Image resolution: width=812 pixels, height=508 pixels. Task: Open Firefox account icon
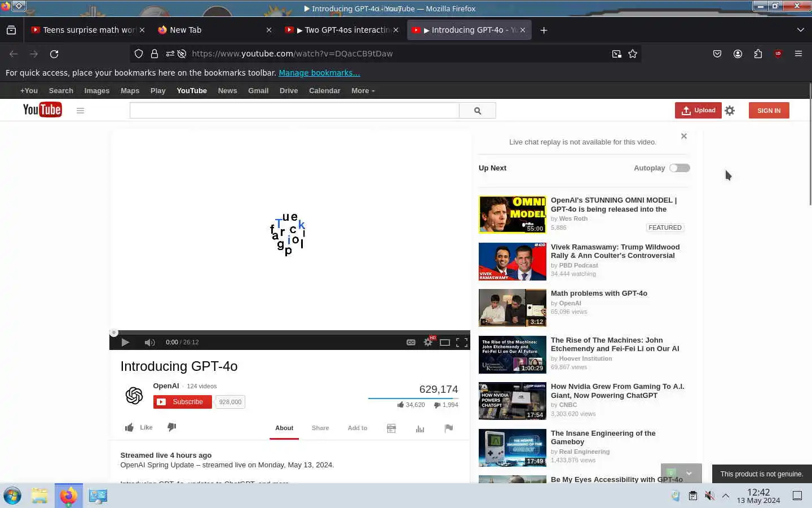pyautogui.click(x=738, y=54)
